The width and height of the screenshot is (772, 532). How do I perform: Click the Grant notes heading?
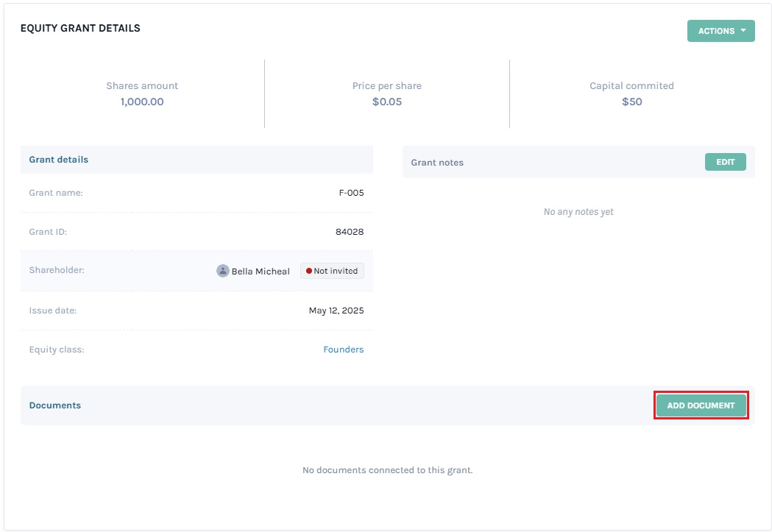pos(437,163)
